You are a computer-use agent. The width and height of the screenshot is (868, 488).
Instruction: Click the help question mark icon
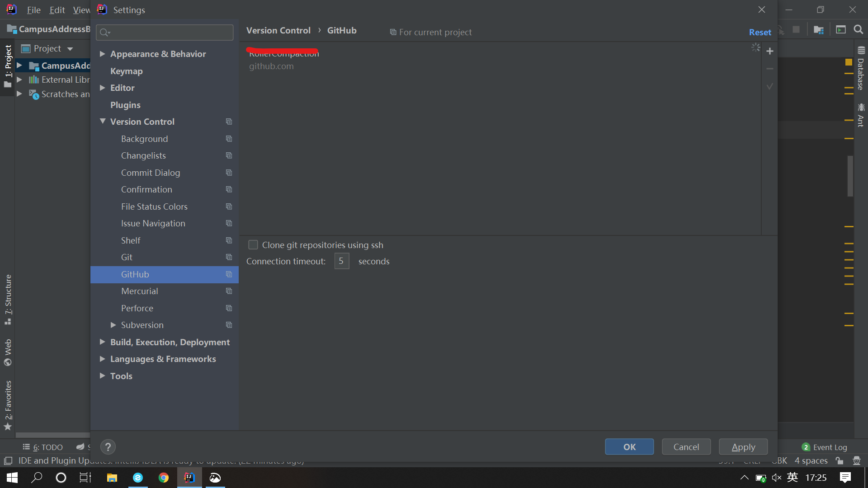click(x=108, y=447)
